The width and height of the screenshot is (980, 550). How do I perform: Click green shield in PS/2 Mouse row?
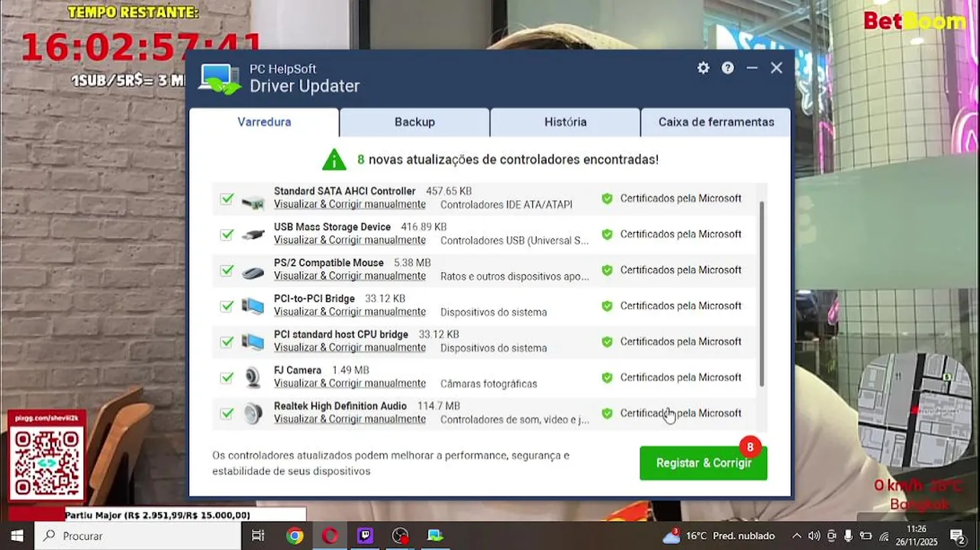point(607,270)
